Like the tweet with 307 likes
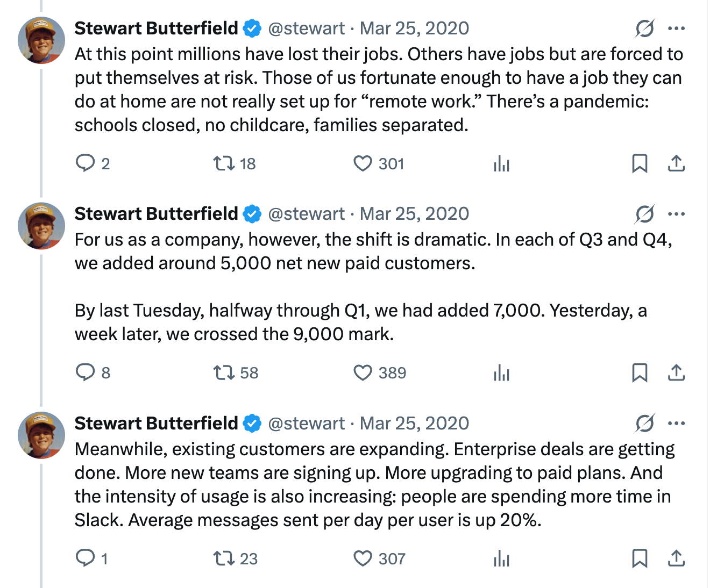 363,558
